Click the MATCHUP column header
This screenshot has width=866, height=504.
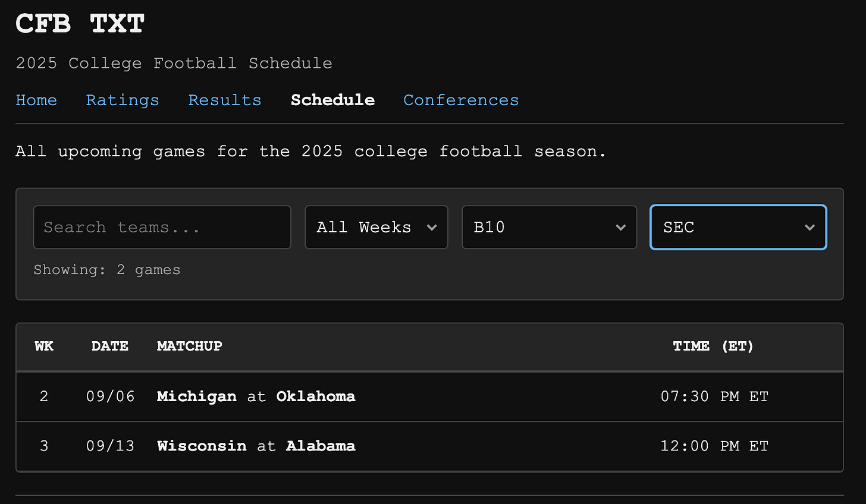(x=190, y=346)
